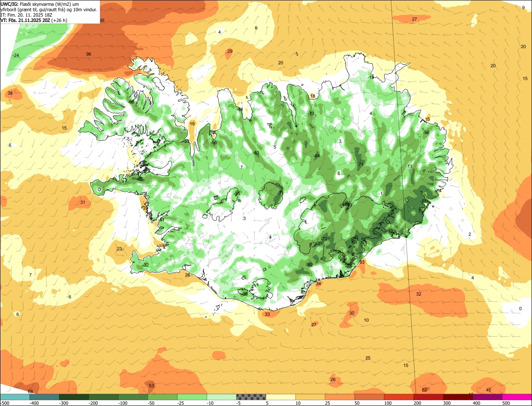Image resolution: width=532 pixels, height=406 pixels.
Task: Click the '100' legend tick label
Action: point(388,403)
